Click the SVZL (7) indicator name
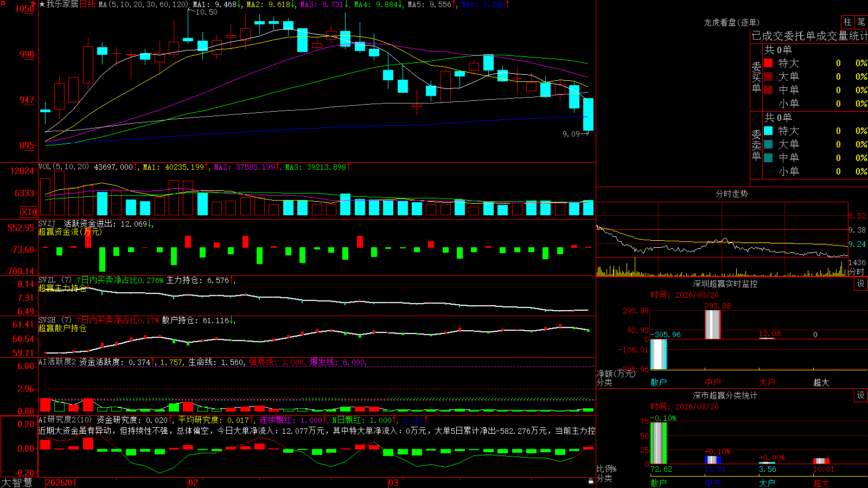The width and height of the screenshot is (868, 488). [55, 280]
